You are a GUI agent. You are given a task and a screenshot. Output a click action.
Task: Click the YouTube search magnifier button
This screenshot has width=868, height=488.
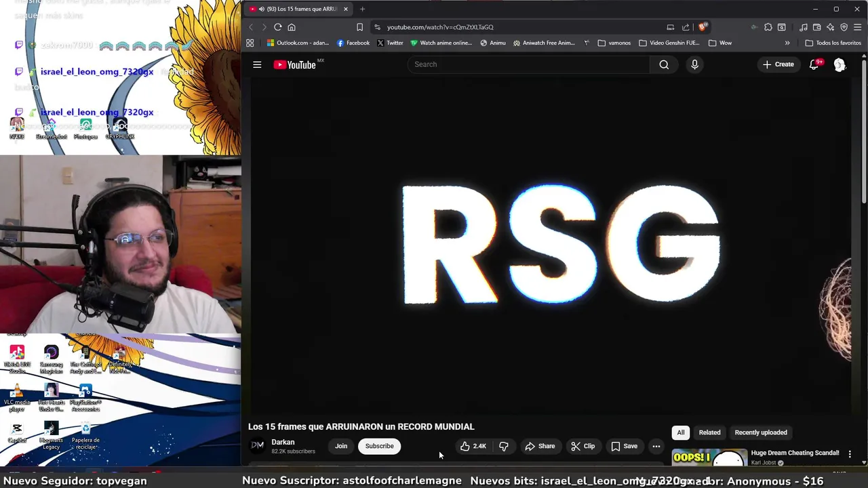tap(664, 64)
